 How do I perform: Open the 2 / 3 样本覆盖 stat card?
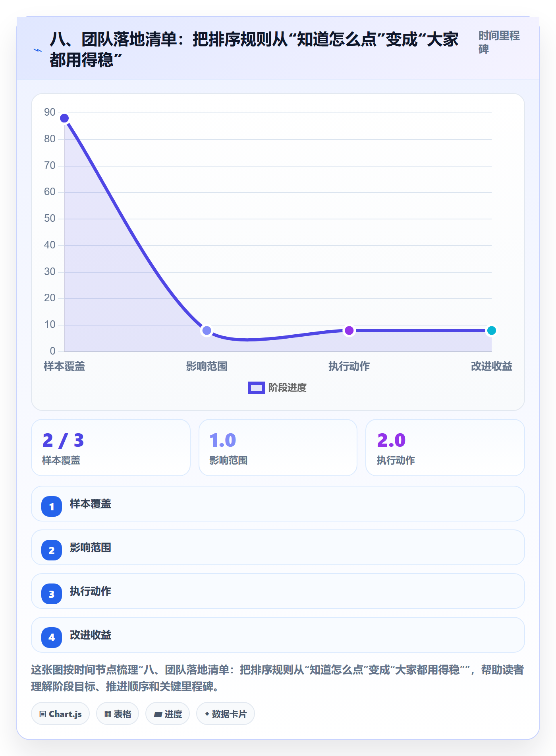(x=111, y=448)
